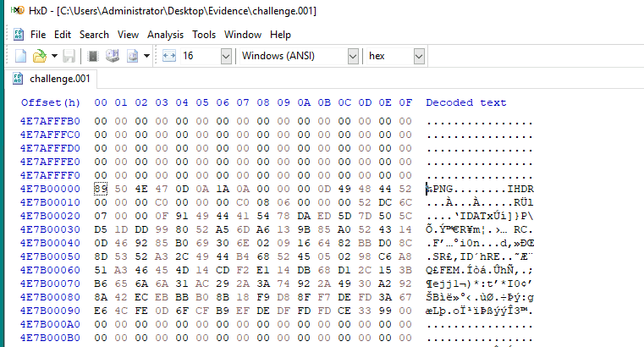Click the offset label 4E7B00050
The width and height of the screenshot is (644, 347).
50,256
